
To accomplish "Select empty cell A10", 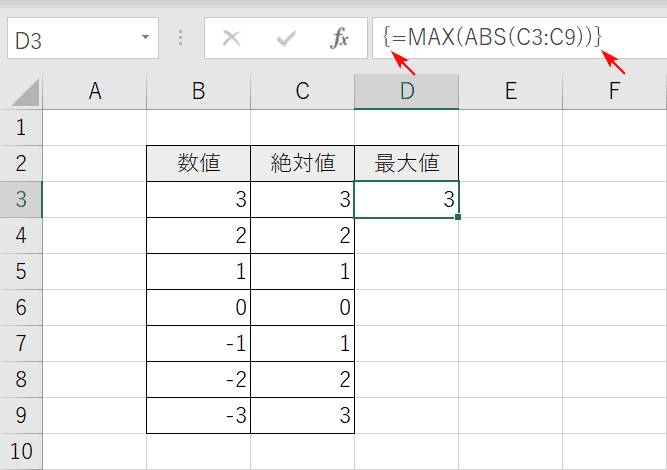I will point(94,452).
